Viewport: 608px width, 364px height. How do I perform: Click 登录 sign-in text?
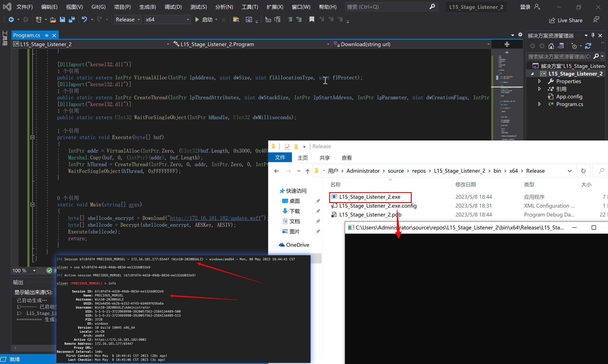tap(525, 7)
